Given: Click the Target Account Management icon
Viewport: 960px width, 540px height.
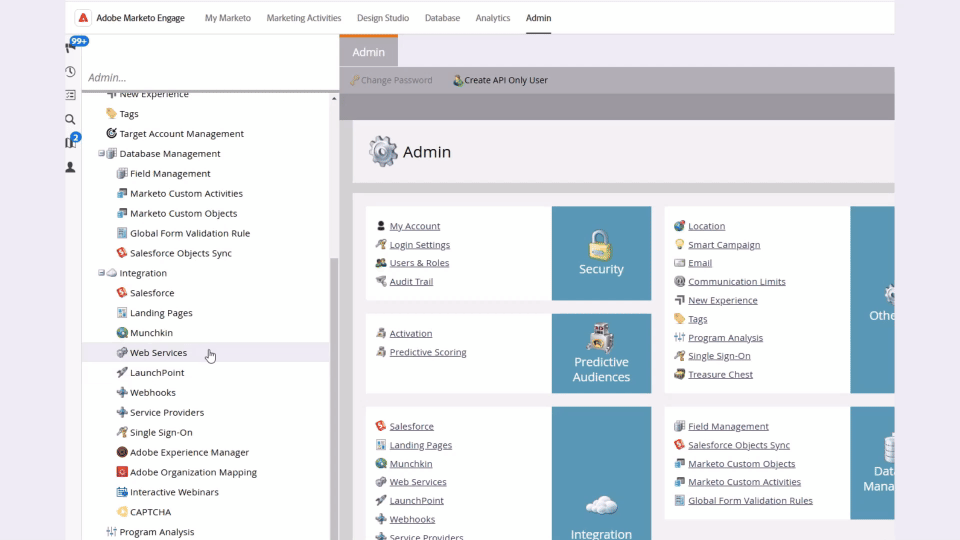Looking at the screenshot, I should (x=111, y=133).
